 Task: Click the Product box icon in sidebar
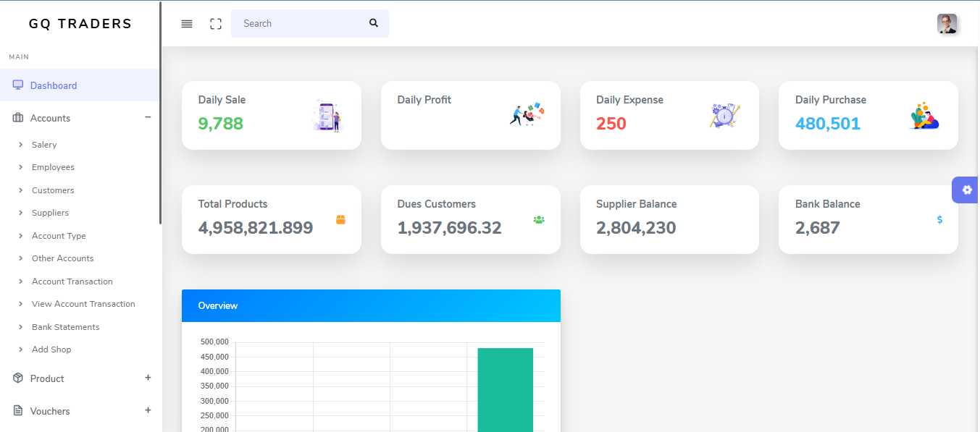click(16, 378)
